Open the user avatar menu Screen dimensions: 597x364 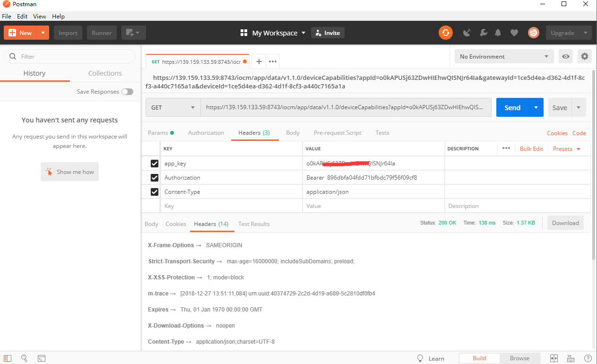tap(534, 33)
